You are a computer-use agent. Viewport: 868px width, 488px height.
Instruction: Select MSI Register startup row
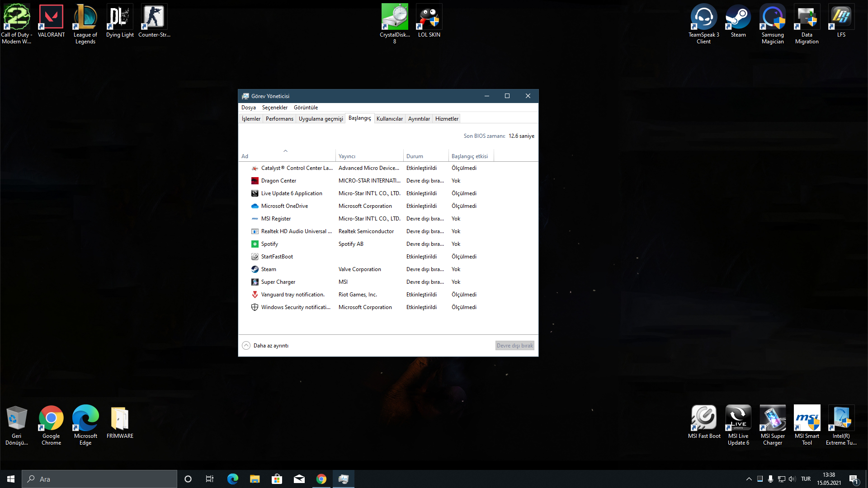[x=388, y=219]
